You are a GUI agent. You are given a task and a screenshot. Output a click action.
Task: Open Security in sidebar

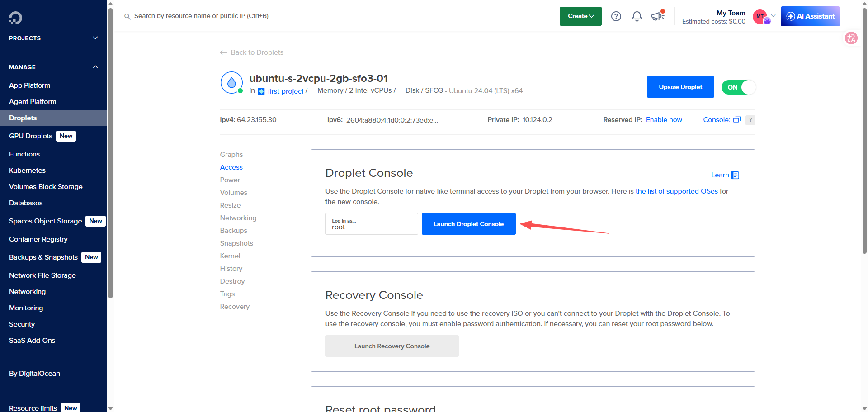click(x=22, y=324)
